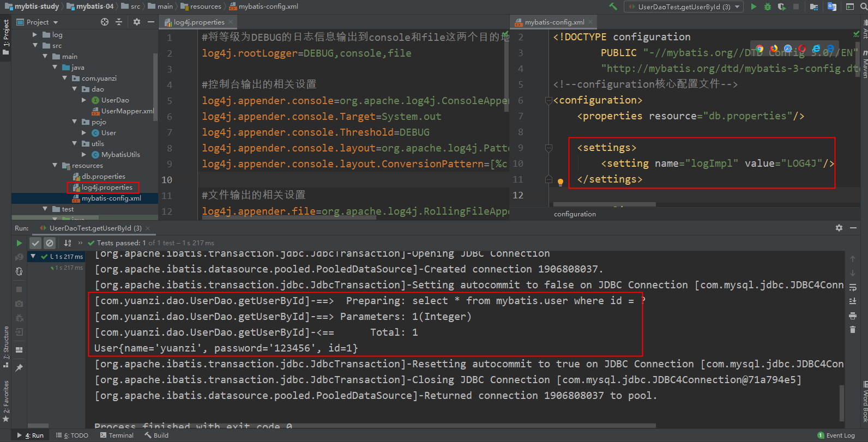Viewport: 868px width, 442px height.
Task: Start debugging with the bug icon
Action: click(768, 7)
